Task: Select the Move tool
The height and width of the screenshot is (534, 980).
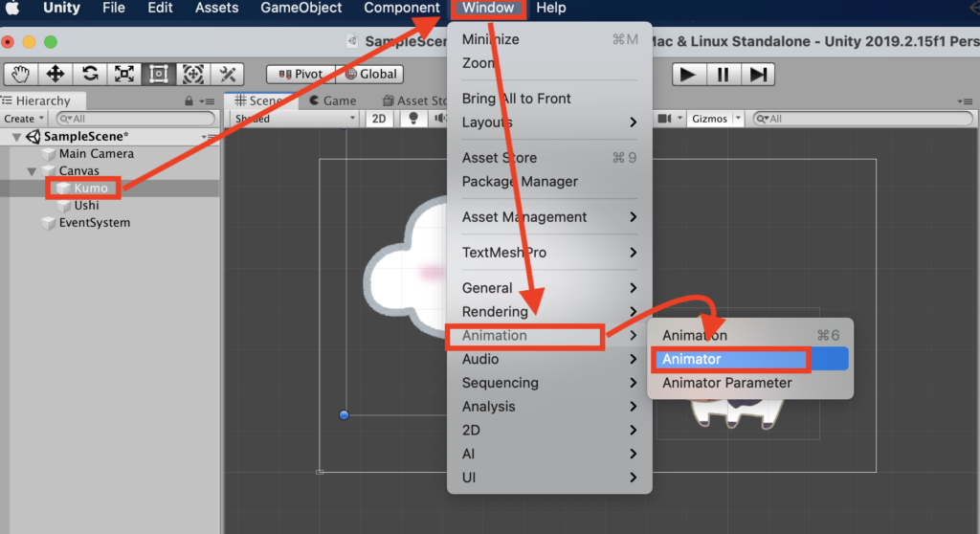Action: point(55,74)
